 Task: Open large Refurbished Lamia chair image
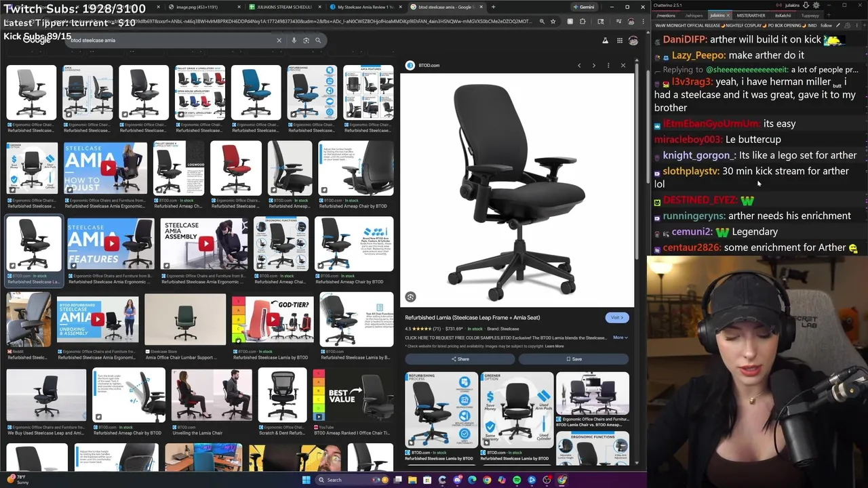point(517,191)
